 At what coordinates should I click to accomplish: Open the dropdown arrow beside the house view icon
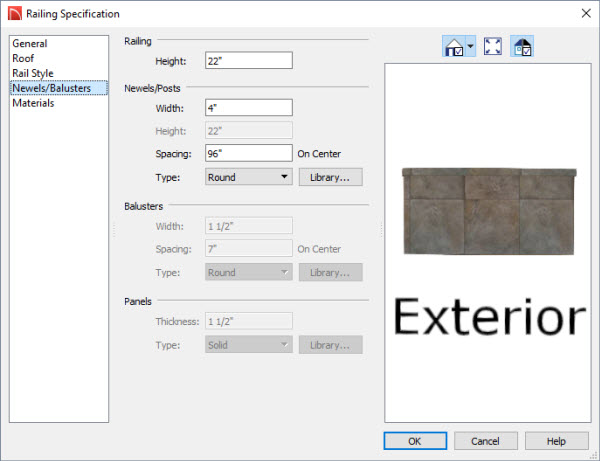(x=471, y=47)
